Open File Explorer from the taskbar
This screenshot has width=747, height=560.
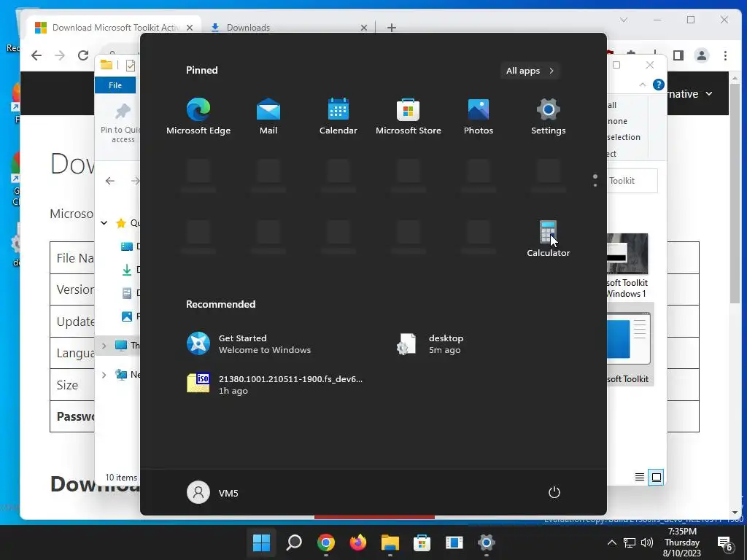point(390,542)
